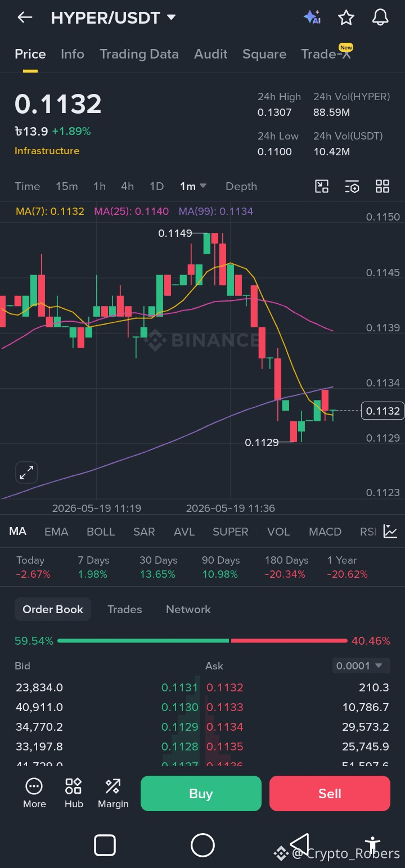Open the Trading Data tab
The width and height of the screenshot is (405, 868).
139,54
